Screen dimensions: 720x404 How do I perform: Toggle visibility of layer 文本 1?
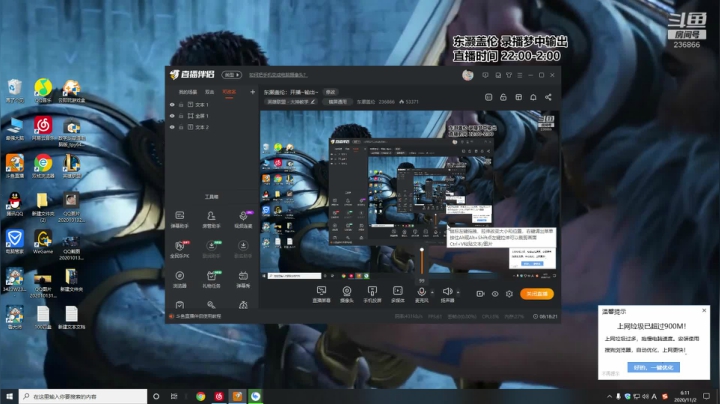[x=172, y=105]
